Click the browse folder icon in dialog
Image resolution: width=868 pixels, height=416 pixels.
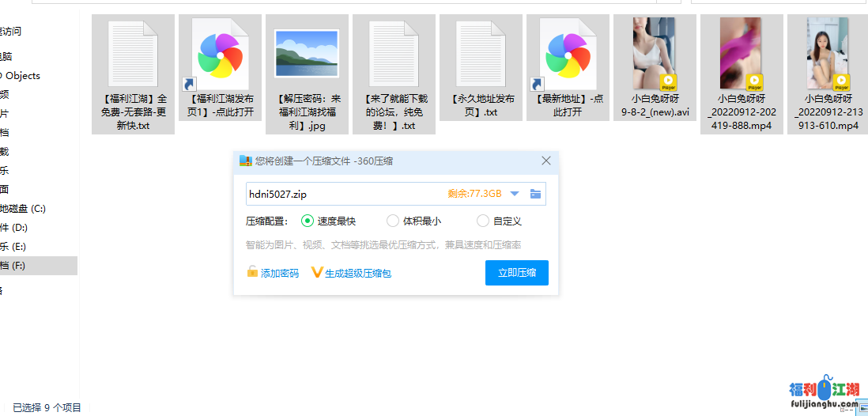(x=535, y=194)
